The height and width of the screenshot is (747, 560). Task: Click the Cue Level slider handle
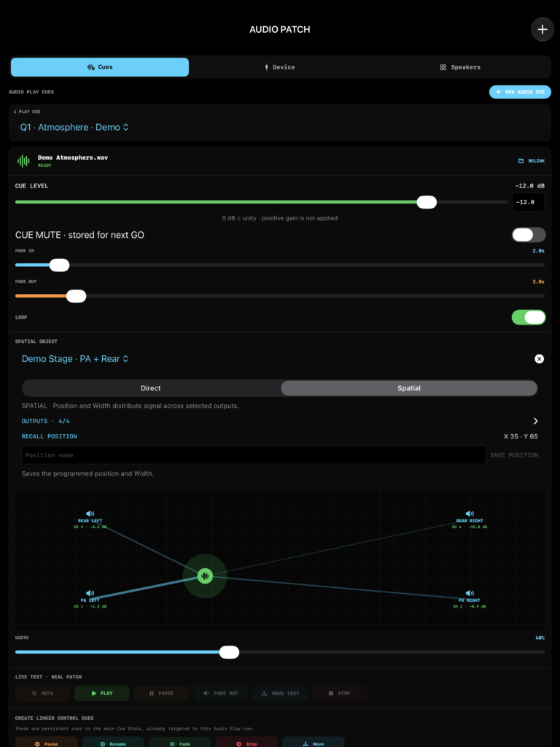pos(427,202)
